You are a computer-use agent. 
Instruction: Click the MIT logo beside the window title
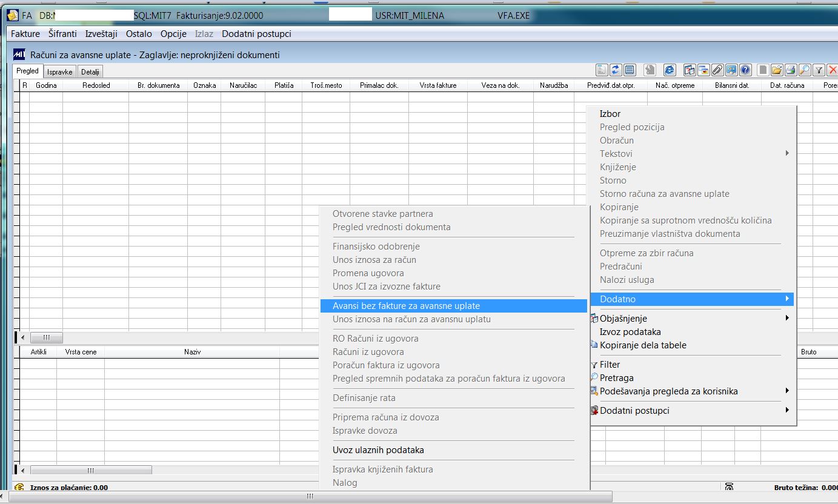(19, 55)
